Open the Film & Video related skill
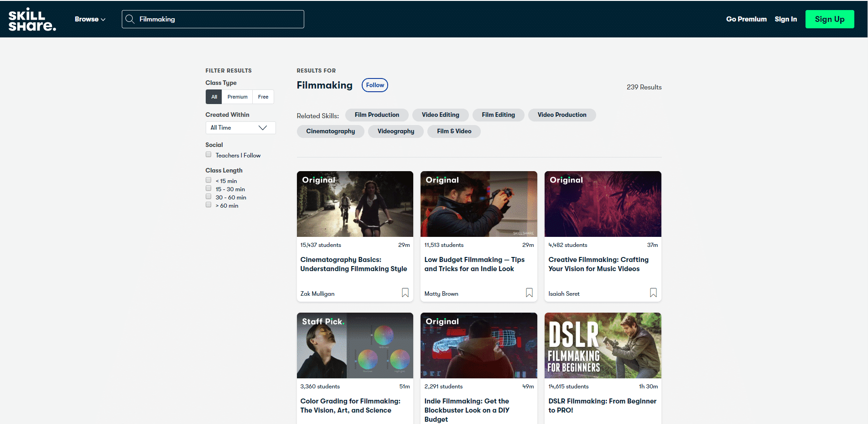Screen dimensions: 868x424 click(454, 131)
